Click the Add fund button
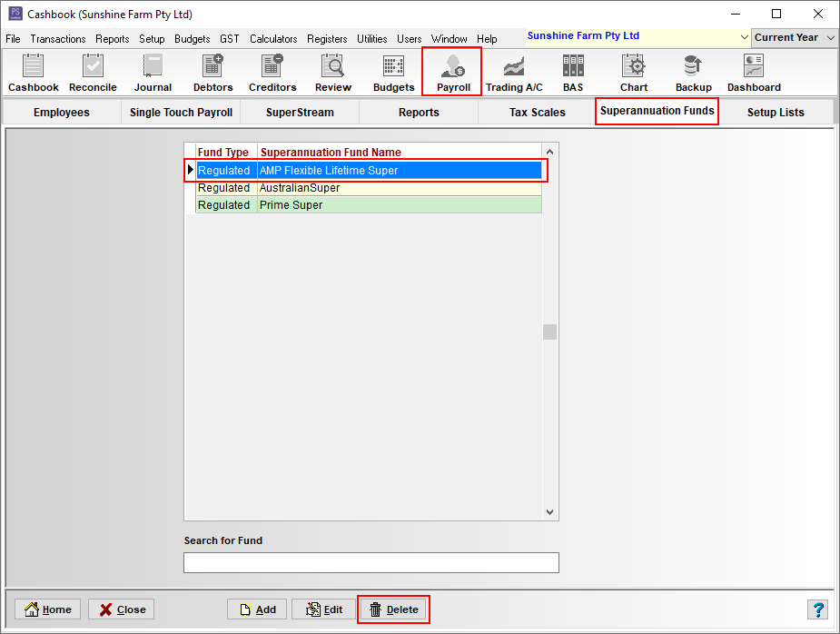 pyautogui.click(x=257, y=609)
